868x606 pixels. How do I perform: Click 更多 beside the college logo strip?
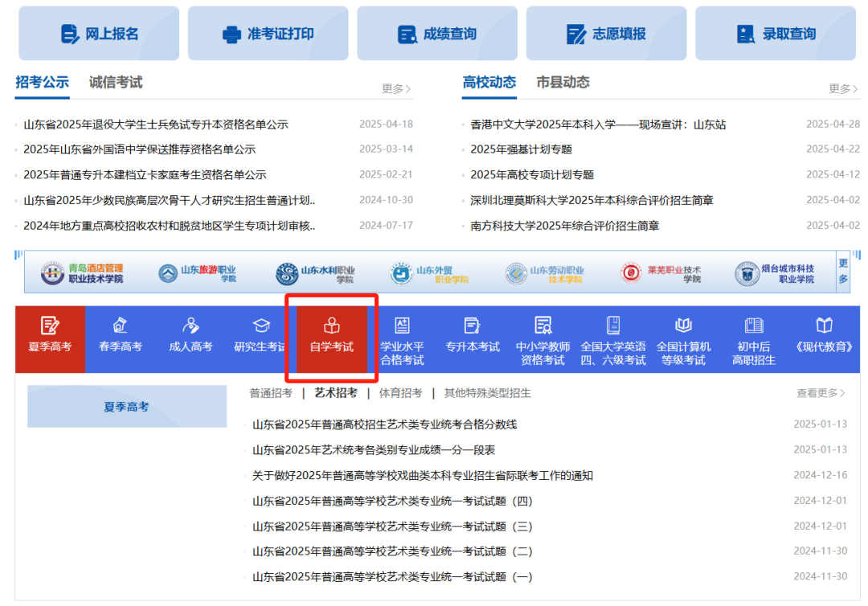tap(843, 271)
